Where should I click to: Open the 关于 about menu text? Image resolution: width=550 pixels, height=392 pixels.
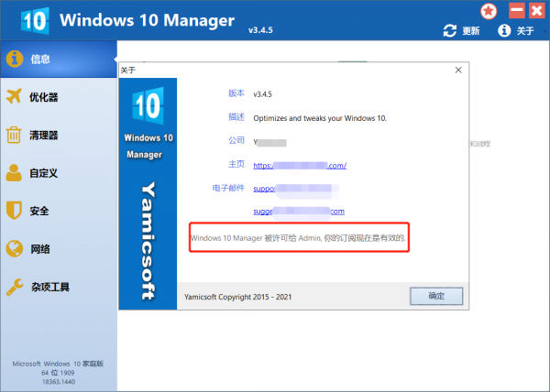tap(525, 31)
